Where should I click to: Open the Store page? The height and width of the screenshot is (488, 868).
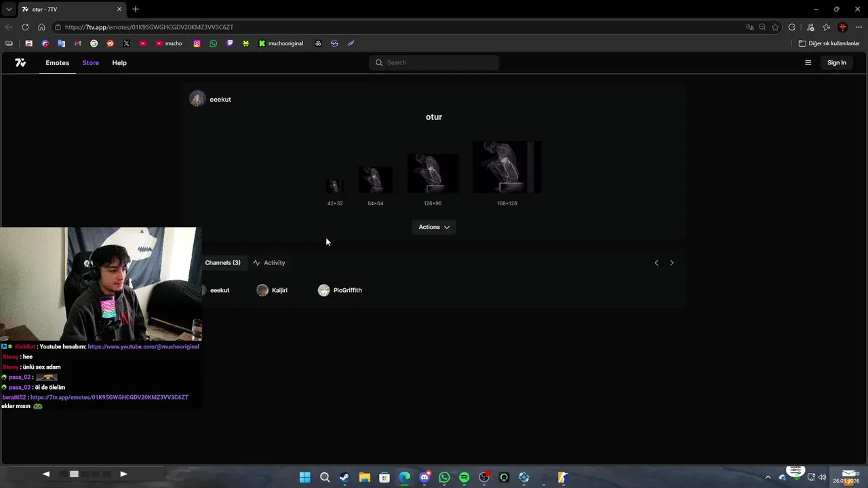click(91, 62)
